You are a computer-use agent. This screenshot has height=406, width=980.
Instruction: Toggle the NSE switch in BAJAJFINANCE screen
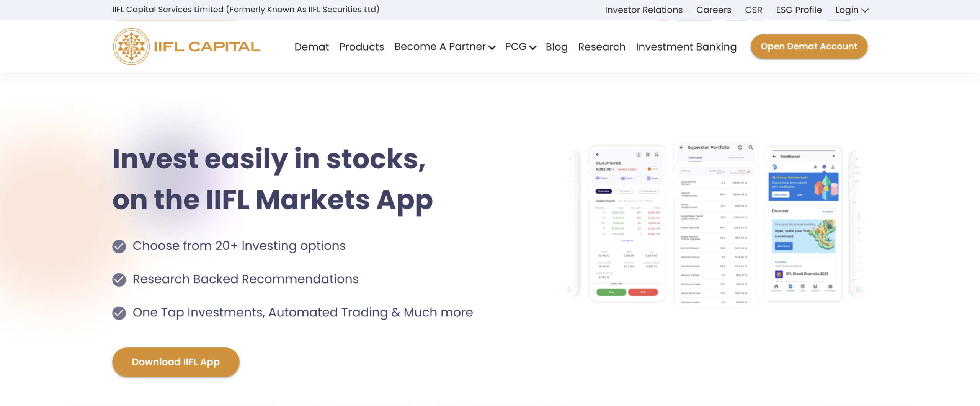pyautogui.click(x=652, y=169)
